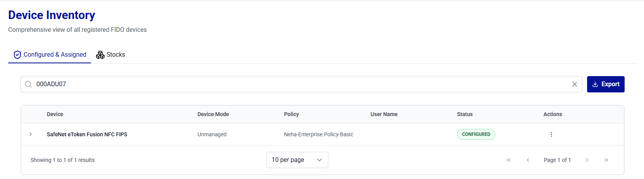
Task: Click the User Name column header
Action: point(384,114)
